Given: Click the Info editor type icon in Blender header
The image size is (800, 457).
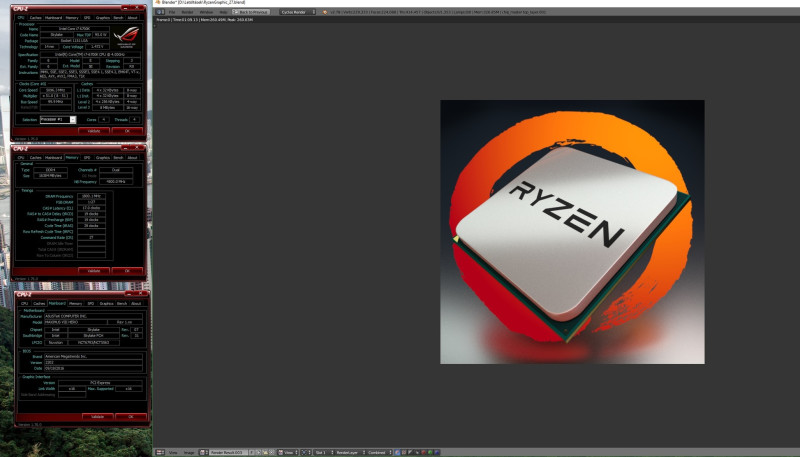Looking at the screenshot, I should coord(160,12).
